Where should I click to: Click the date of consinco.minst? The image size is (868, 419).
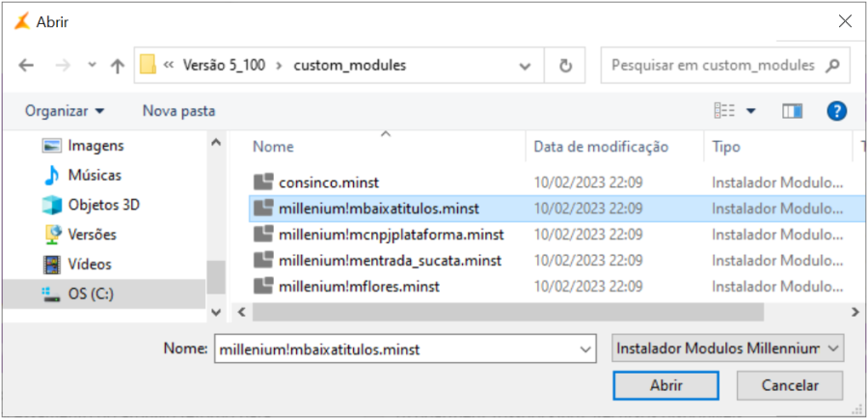[588, 182]
